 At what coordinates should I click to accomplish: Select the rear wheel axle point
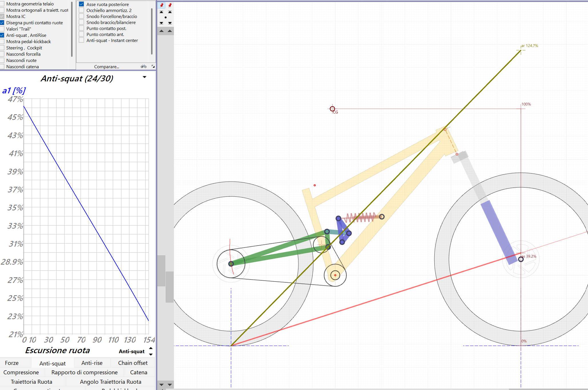pos(231,264)
